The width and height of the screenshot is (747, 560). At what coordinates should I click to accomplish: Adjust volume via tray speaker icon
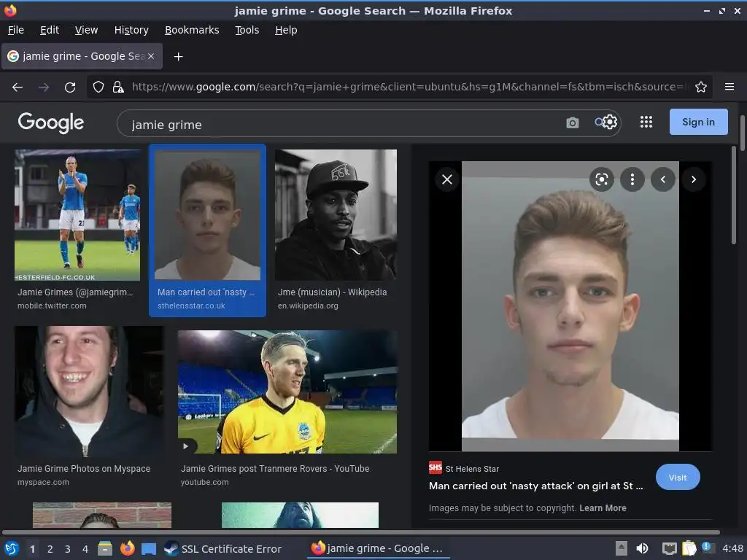642,548
